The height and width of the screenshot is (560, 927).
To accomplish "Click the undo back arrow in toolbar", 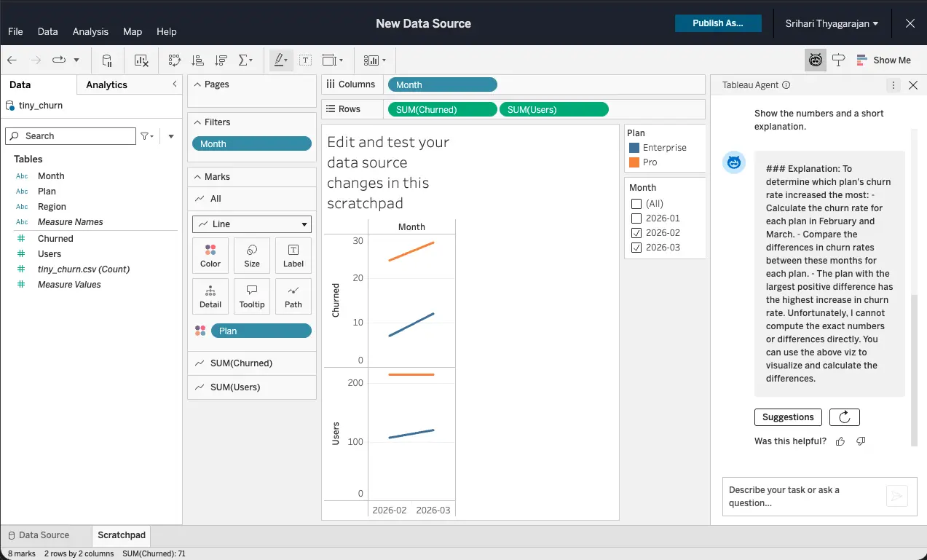I will tap(12, 60).
